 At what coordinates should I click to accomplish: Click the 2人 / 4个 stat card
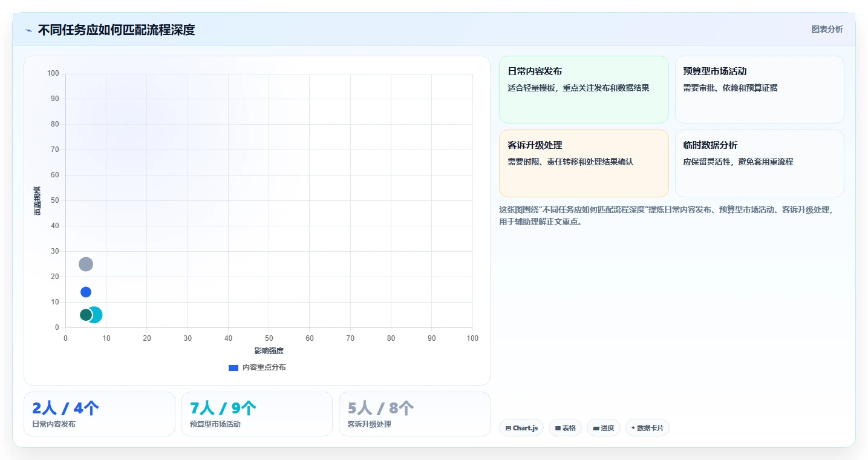99,414
